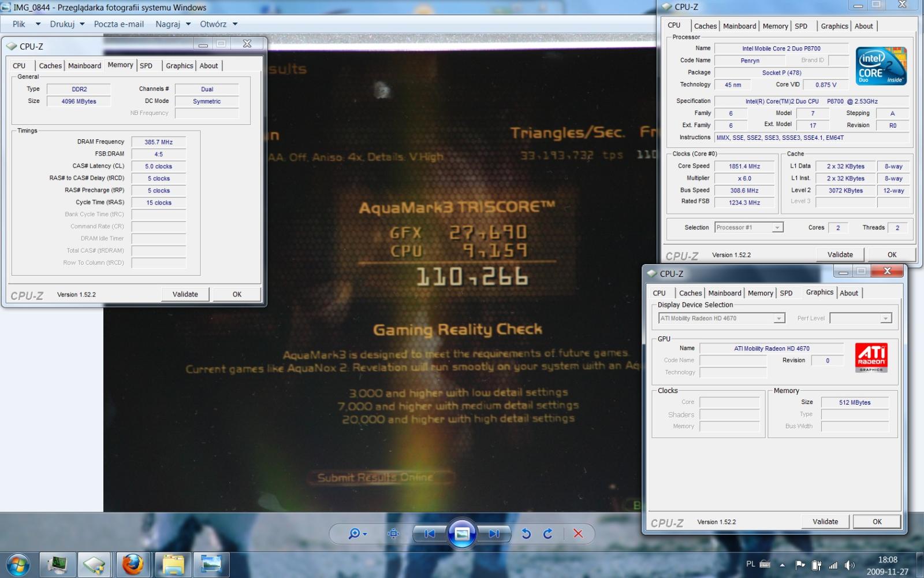Rotate the image counterclockwise
The image size is (924, 578).
(x=526, y=533)
